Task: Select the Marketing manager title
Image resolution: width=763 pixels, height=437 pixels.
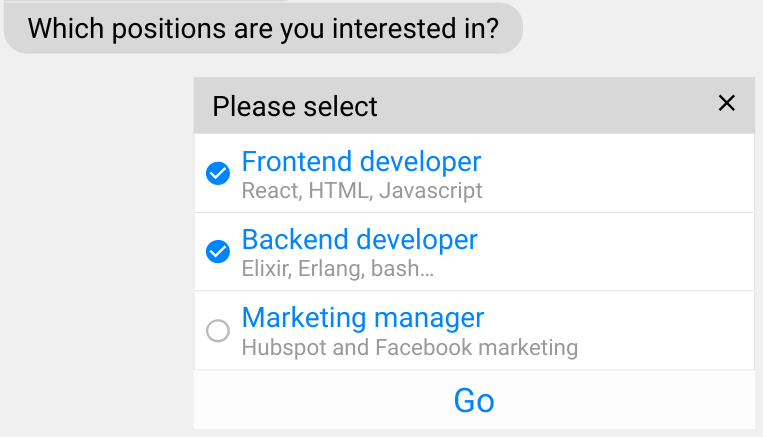Action: [x=362, y=318]
